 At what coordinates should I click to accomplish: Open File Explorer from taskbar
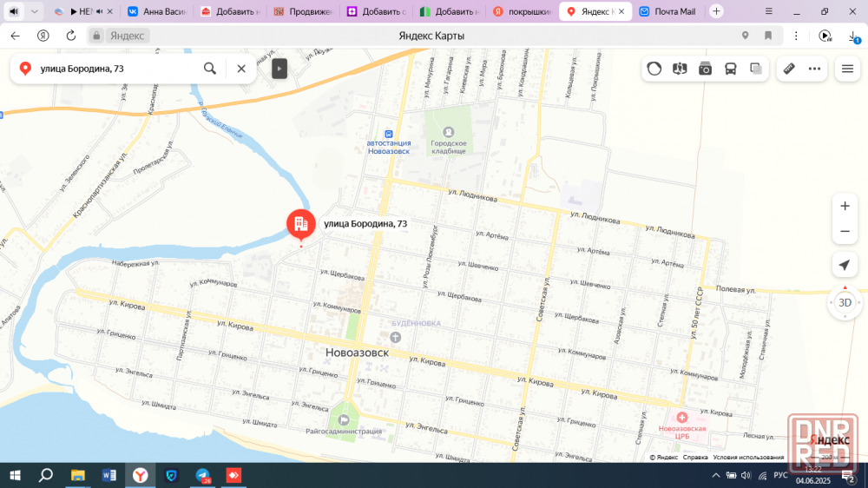pos(77,475)
